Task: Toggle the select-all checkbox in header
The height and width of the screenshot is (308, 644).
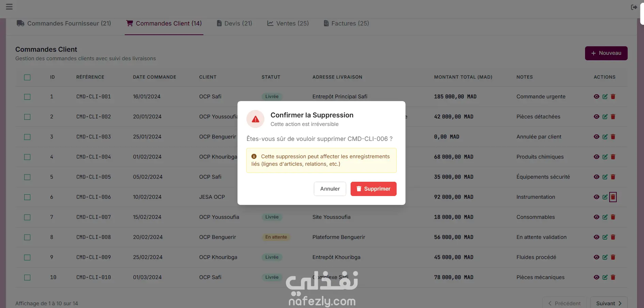Action: (27, 77)
